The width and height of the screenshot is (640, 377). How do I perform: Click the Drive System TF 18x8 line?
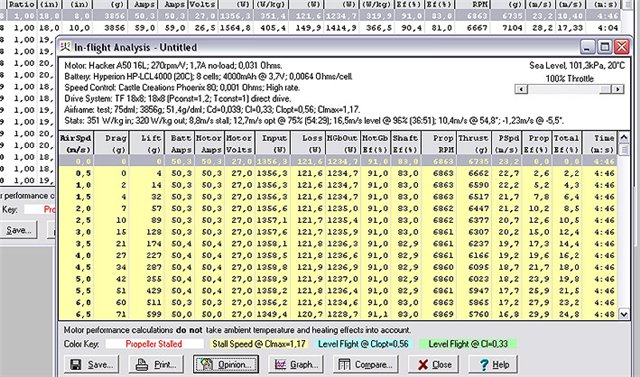click(x=178, y=99)
